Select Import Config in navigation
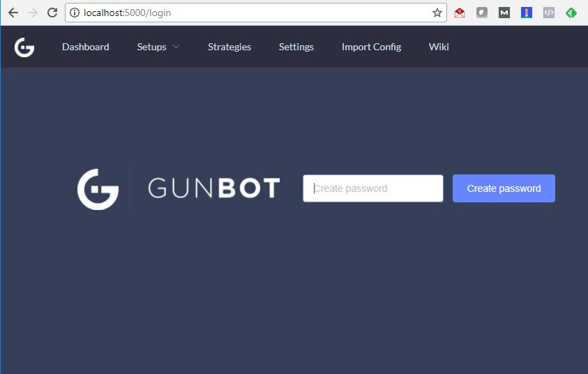The width and height of the screenshot is (588, 374). pyautogui.click(x=371, y=47)
